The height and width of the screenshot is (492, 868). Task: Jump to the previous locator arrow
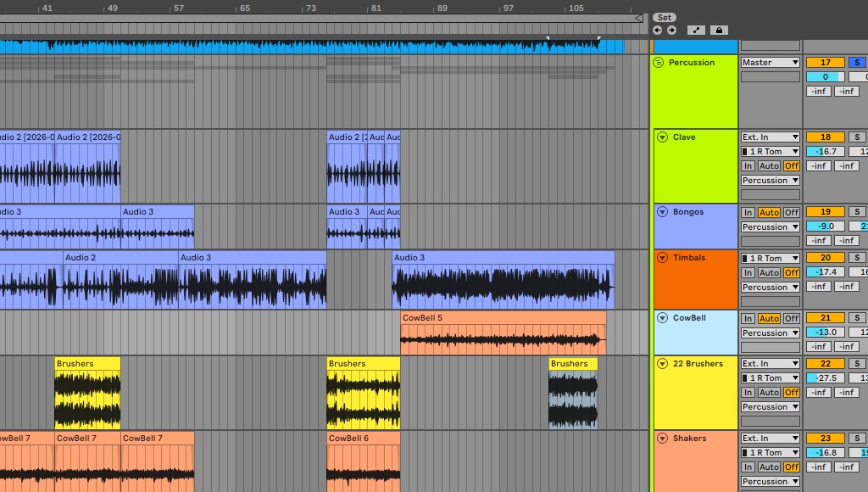pos(657,31)
